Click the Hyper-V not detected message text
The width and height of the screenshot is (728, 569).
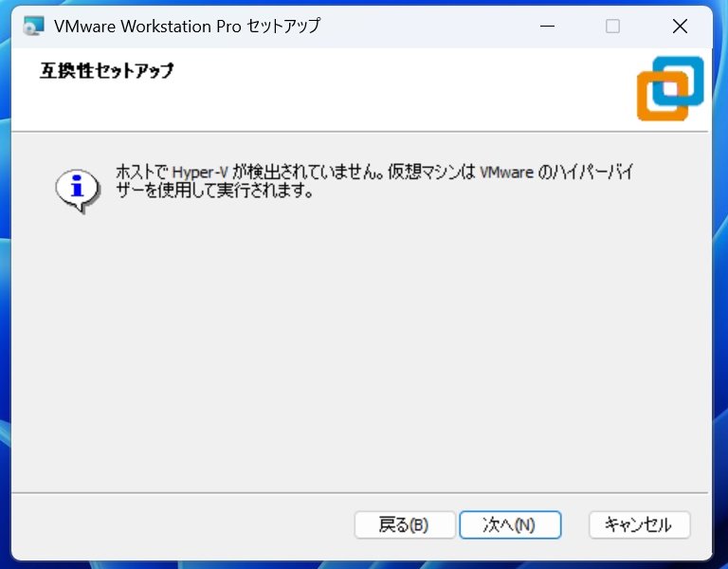pos(374,181)
